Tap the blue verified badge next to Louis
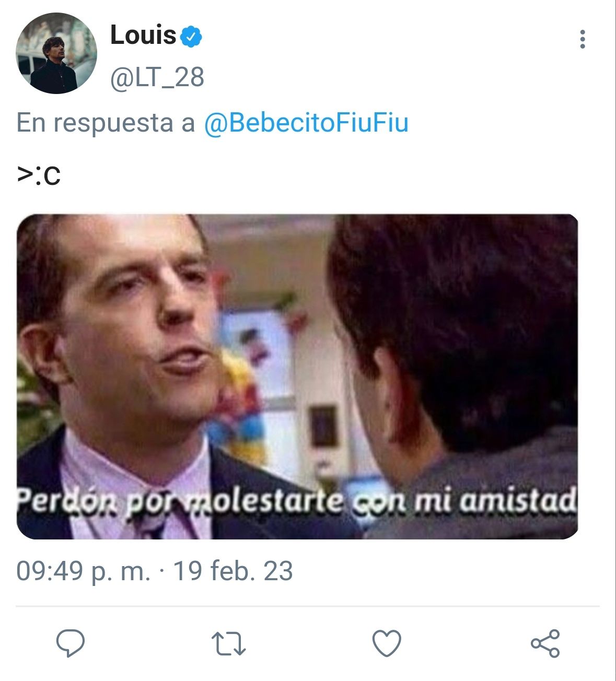This screenshot has width=616, height=681. (x=191, y=36)
